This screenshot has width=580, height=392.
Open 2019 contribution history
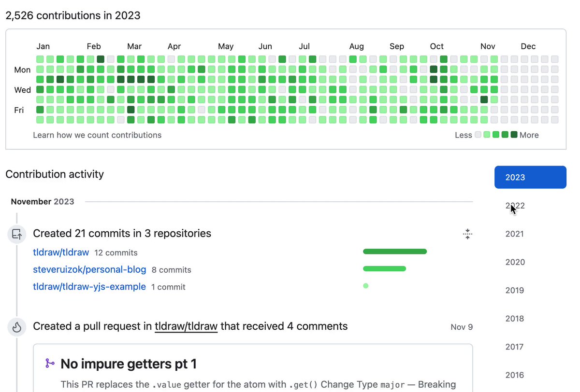click(515, 290)
